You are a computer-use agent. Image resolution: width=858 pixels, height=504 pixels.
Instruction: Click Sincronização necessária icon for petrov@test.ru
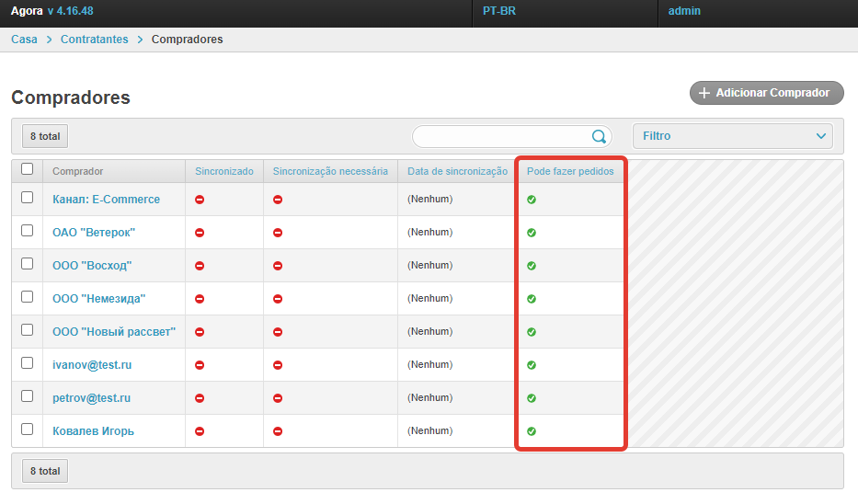tap(278, 398)
